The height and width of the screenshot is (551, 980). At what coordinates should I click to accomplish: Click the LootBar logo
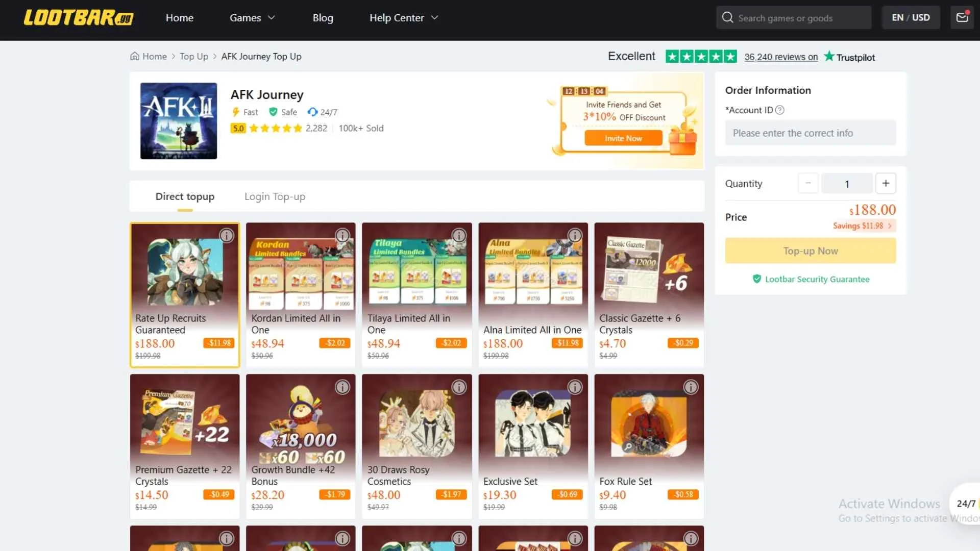tap(79, 18)
